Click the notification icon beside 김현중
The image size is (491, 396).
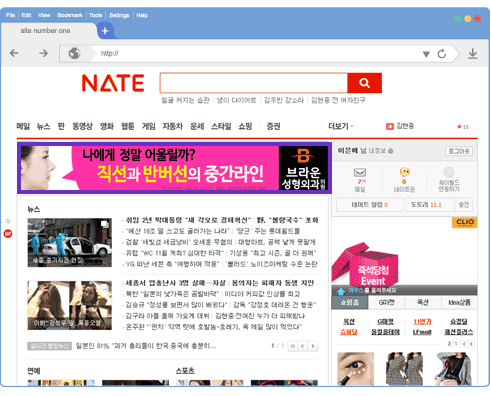point(389,126)
